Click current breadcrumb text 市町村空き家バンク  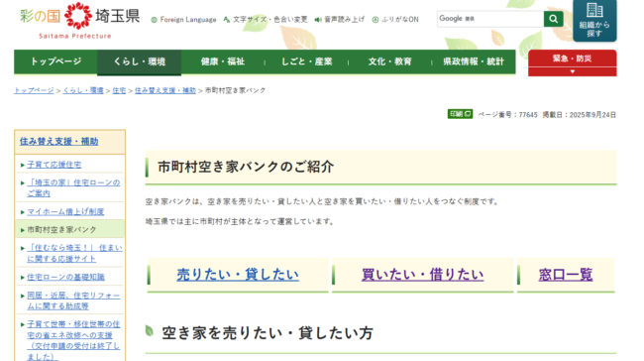(x=235, y=90)
